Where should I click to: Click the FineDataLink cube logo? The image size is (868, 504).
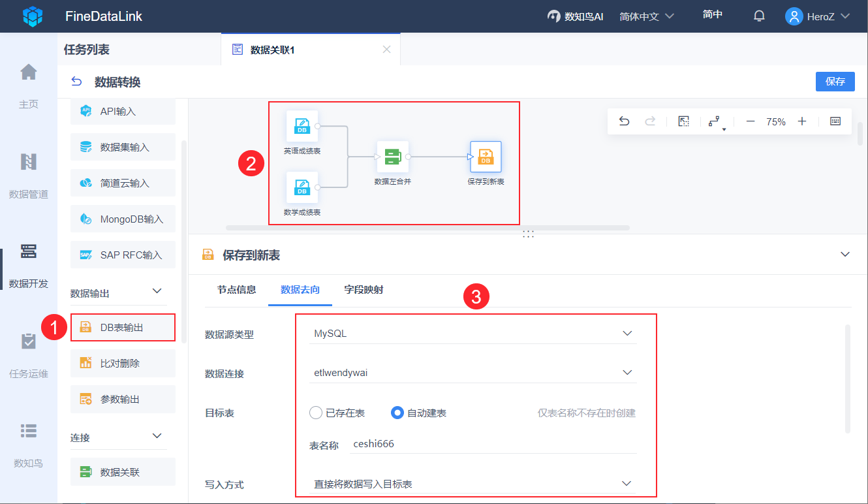tap(33, 16)
